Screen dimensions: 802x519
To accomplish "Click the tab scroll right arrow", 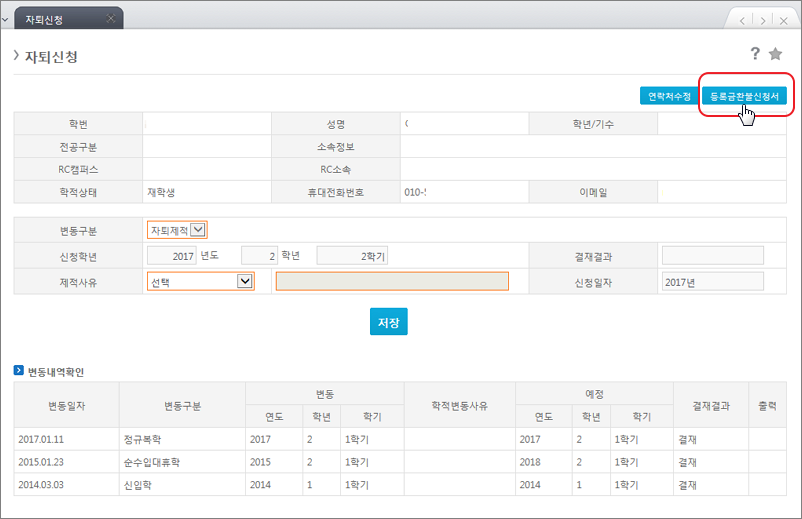I will click(762, 20).
